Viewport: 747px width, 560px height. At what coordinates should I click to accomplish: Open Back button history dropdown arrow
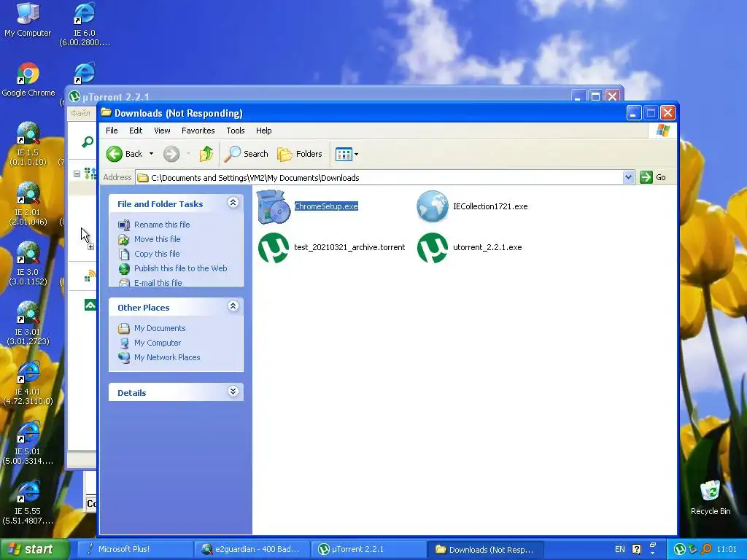tap(152, 154)
